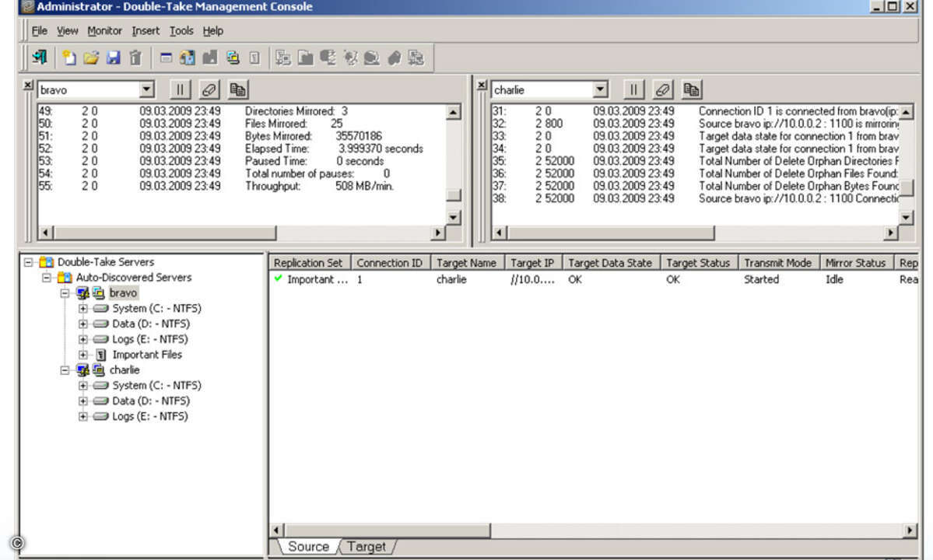Click the bravo log's vertical scrollbar up arrow

click(x=453, y=112)
